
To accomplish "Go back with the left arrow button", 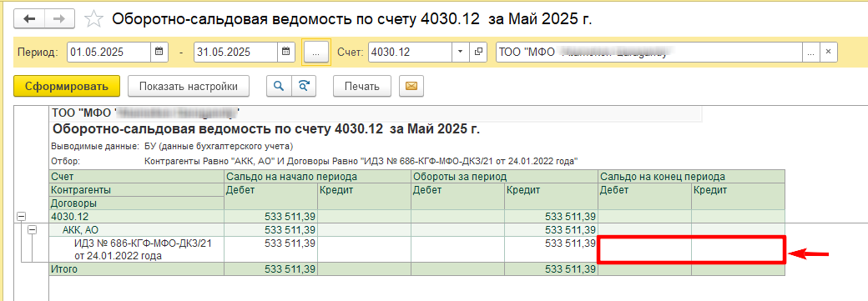I will pos(29,19).
